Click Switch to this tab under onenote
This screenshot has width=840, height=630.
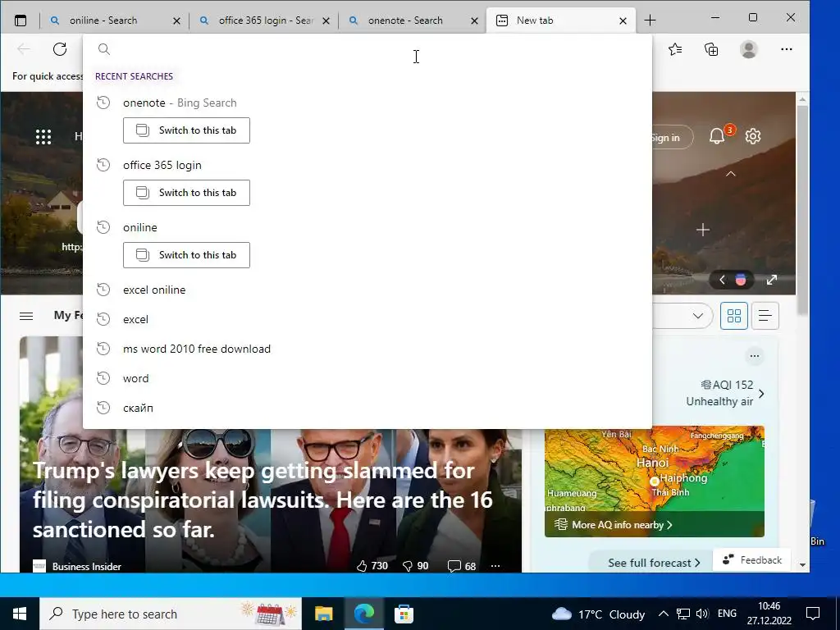(186, 130)
